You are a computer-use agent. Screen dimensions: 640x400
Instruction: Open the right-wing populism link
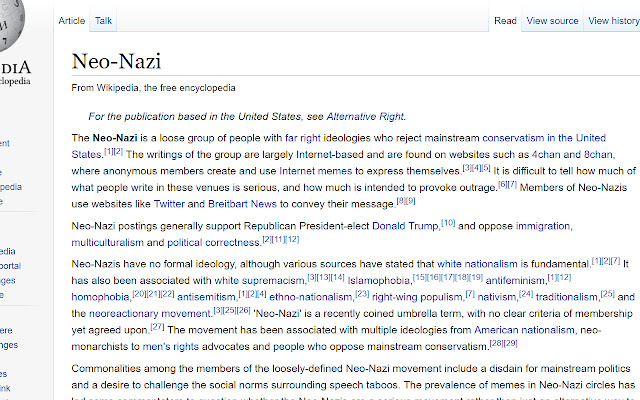pos(418,297)
